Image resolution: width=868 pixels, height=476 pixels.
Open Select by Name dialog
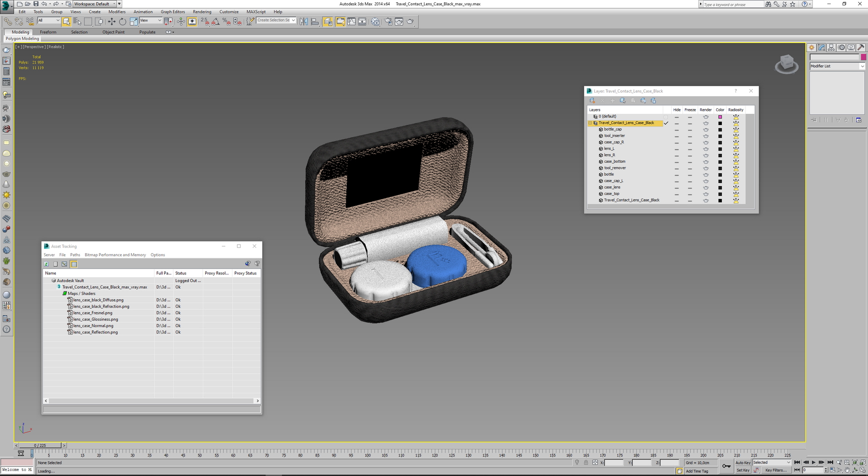[77, 21]
